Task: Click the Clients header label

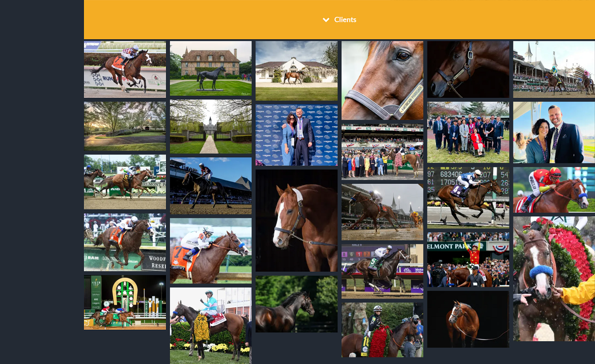Action: point(345,20)
